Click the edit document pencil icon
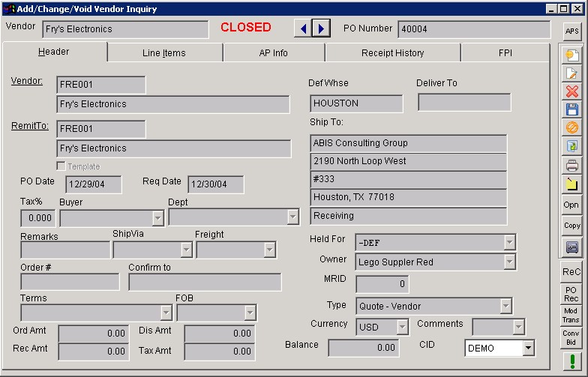Screen dimensions: 588x377 [572, 73]
